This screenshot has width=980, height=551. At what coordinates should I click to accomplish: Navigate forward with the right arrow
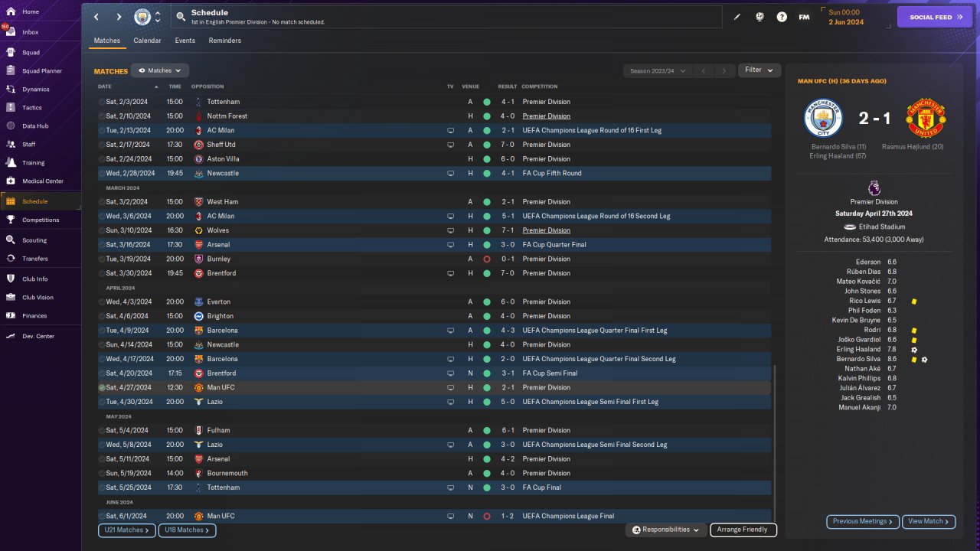[x=119, y=17]
